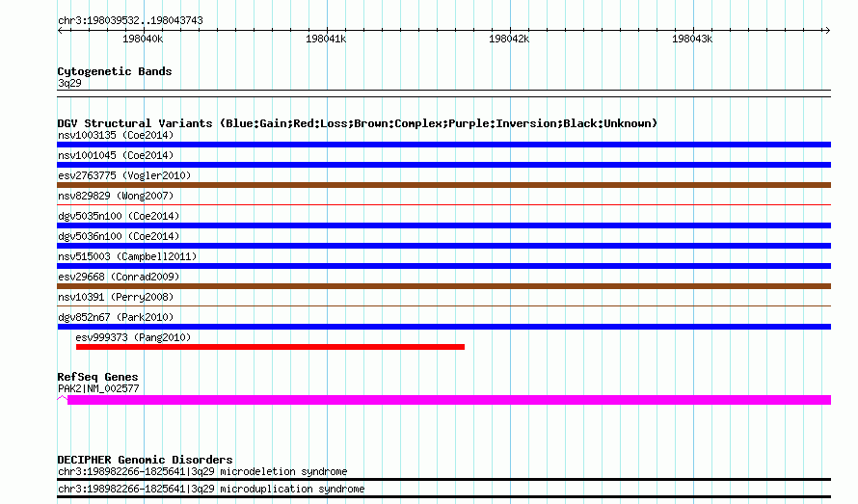The height and width of the screenshot is (504, 858).
Task: Click the nsv1001045 (Coe2014) variant label
Action: [x=116, y=155]
